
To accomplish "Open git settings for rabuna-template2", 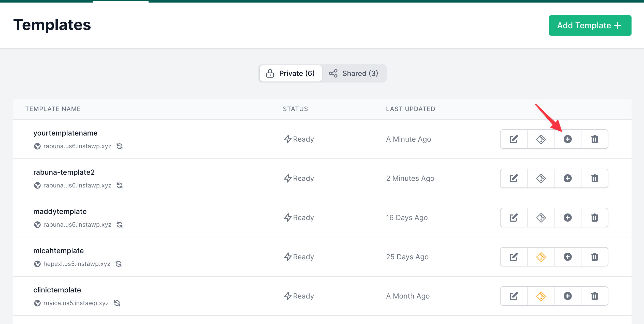I will pos(541,178).
